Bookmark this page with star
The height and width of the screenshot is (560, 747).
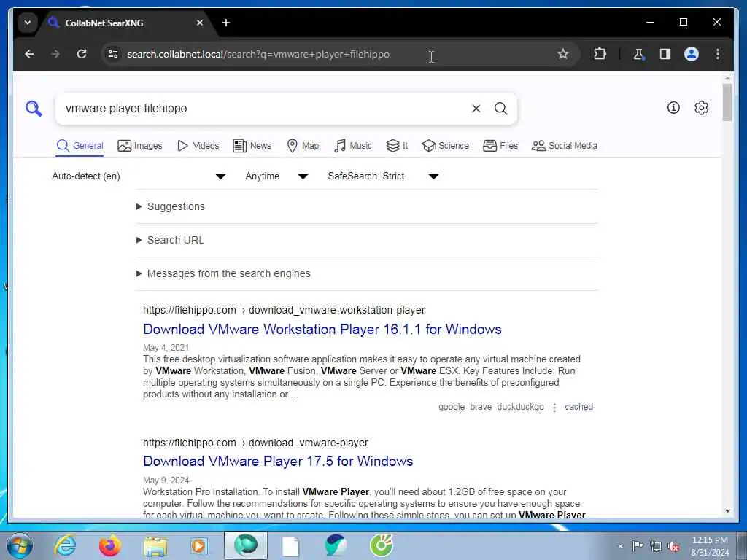[562, 54]
